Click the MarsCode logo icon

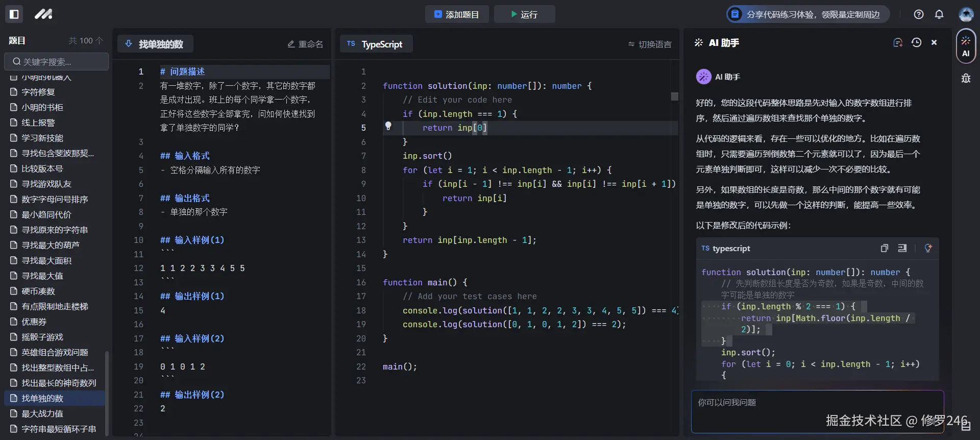click(x=43, y=14)
